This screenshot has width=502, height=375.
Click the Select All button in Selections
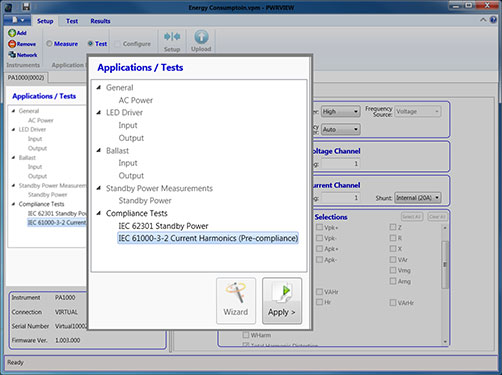click(412, 217)
